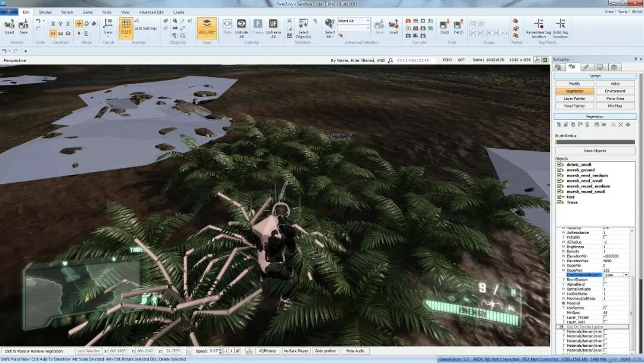This screenshot has width=644, height=363.
Task: Click the speed value input field
Action: pos(213,351)
